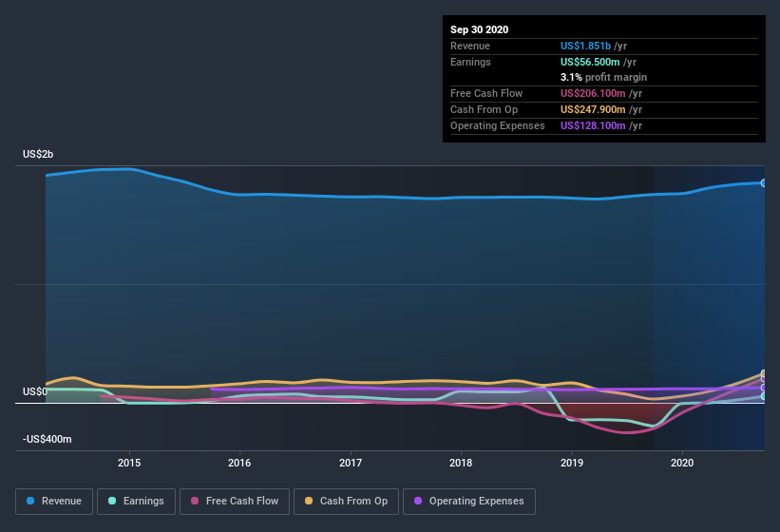Screen dimensions: 780x532
Task: Click the teal Earnings endpoint marker
Action: tap(764, 396)
